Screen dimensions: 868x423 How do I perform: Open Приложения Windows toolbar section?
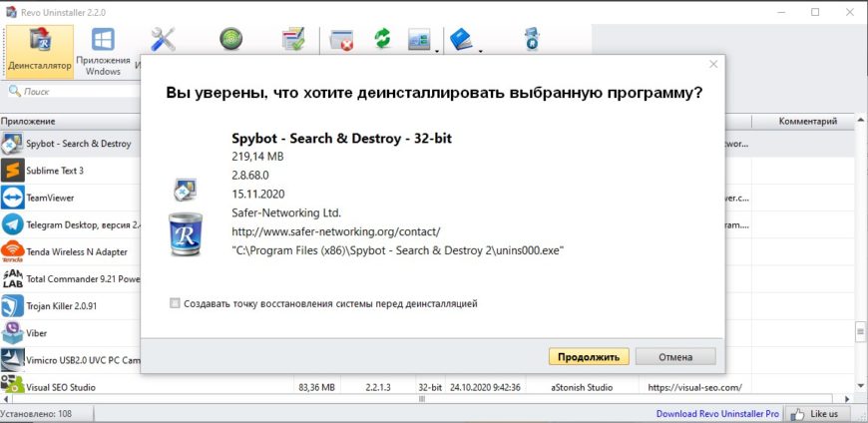103,52
